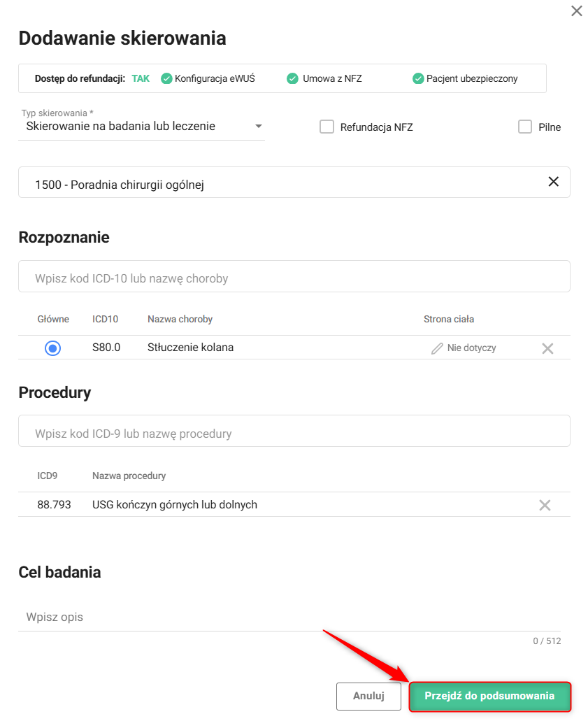Clear the Poradnia chirurgii ogólnej field
588x728 pixels.
click(553, 182)
